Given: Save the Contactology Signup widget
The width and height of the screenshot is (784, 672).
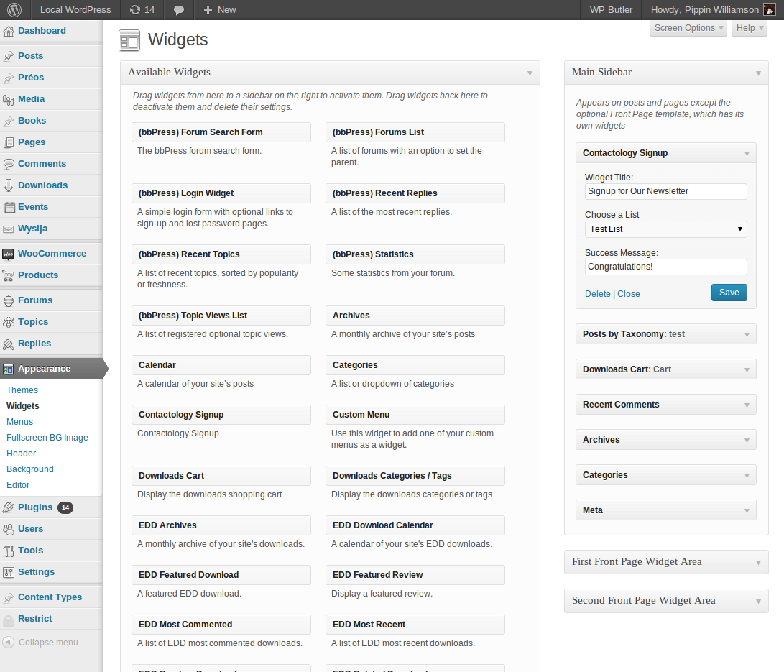Looking at the screenshot, I should [729, 293].
